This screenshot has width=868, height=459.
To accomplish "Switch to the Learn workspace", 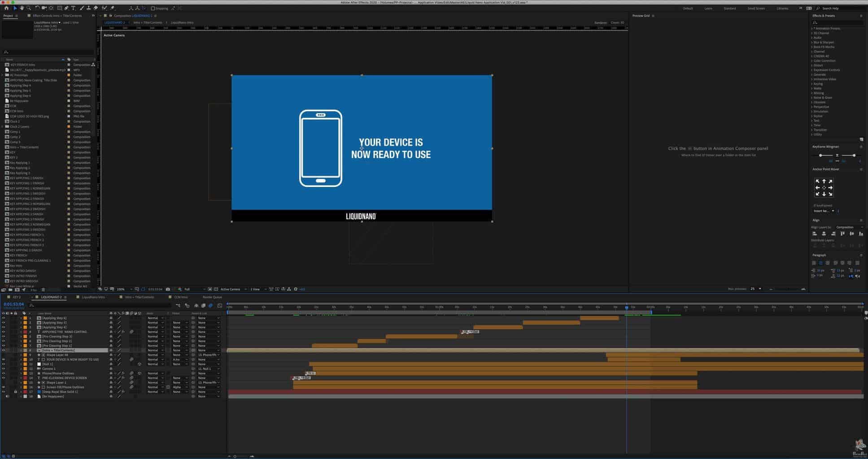I will [x=708, y=9].
